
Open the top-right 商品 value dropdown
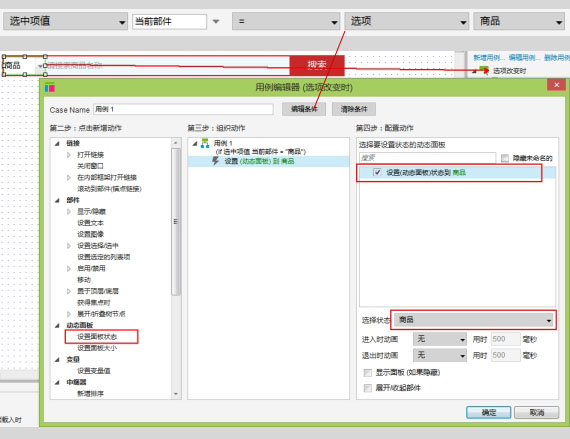coord(519,21)
